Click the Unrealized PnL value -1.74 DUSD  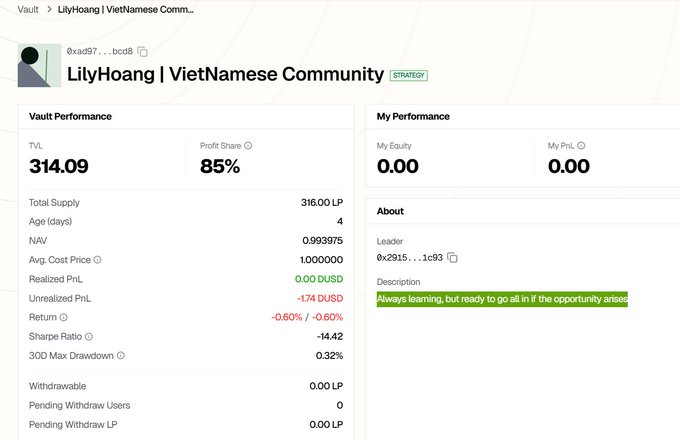(320, 298)
